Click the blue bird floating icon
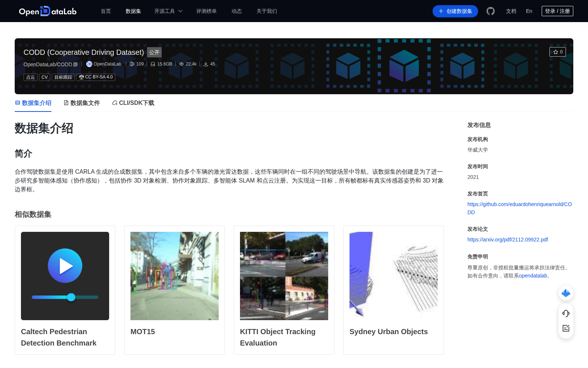588x368 pixels. point(566,293)
